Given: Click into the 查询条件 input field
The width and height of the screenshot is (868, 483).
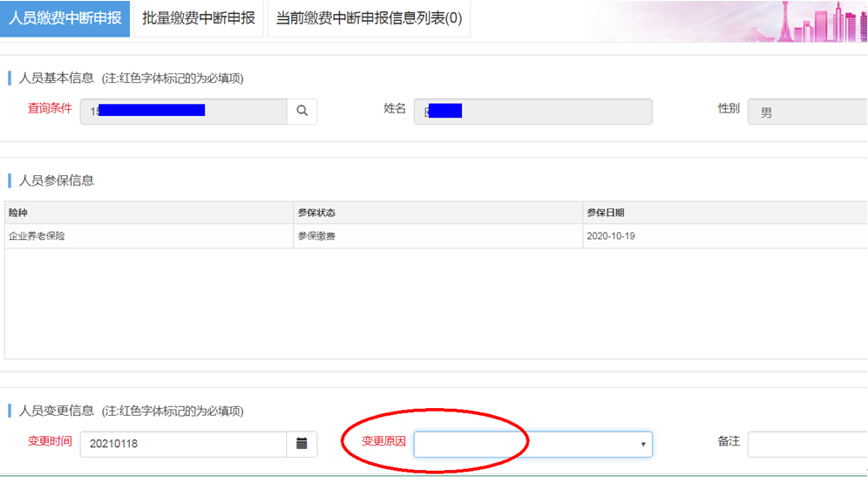Looking at the screenshot, I should [x=183, y=112].
